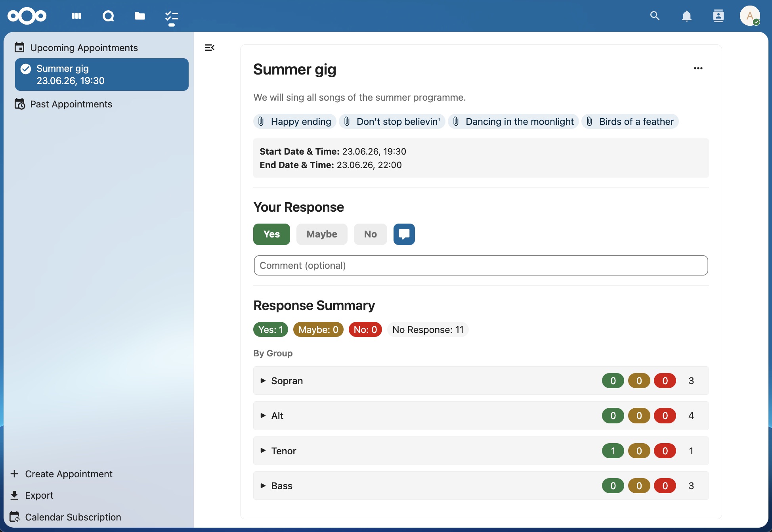Respond No to the appointment

click(371, 234)
